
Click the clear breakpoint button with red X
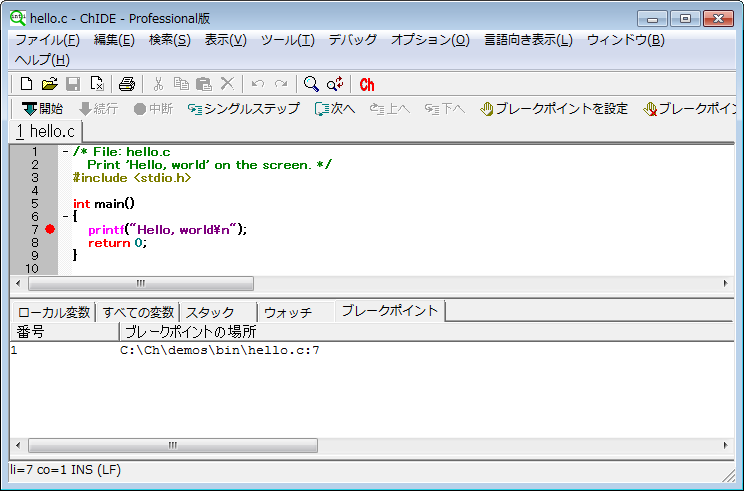click(689, 109)
